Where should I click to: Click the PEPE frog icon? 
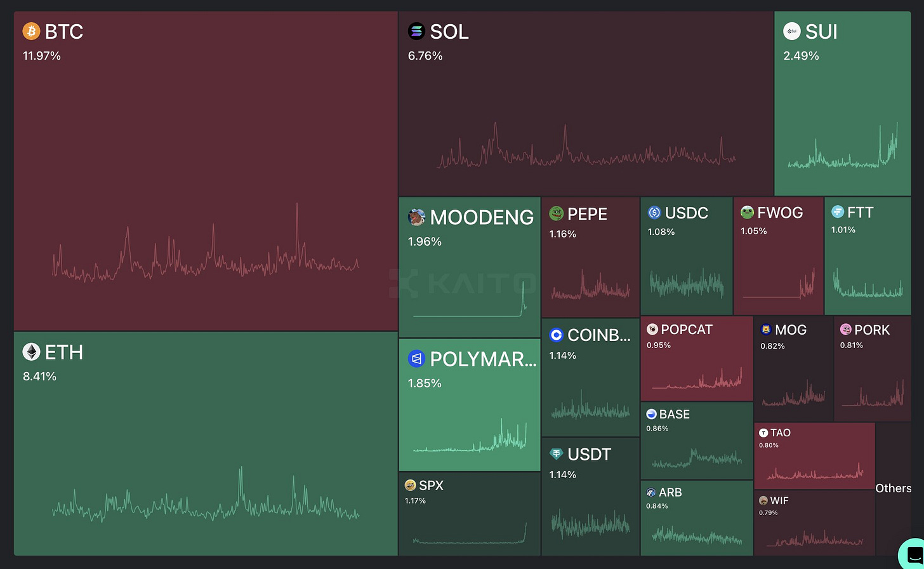[556, 213]
